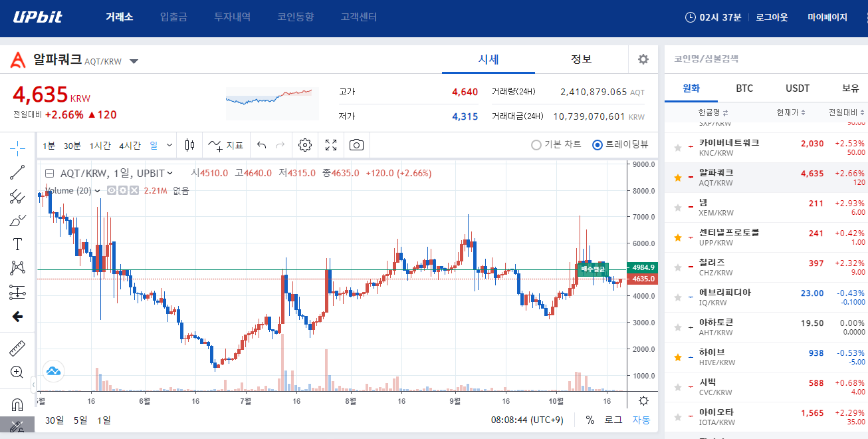Set chart interval to 30분

click(x=72, y=145)
